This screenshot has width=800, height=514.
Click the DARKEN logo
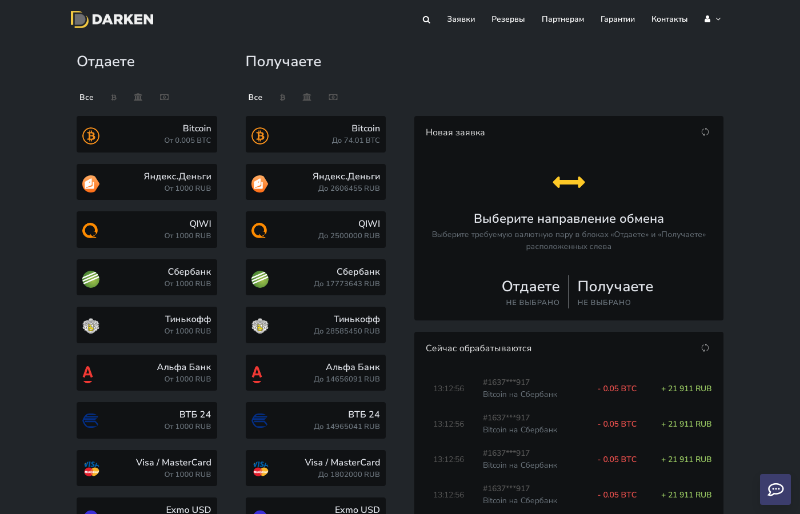pos(112,19)
